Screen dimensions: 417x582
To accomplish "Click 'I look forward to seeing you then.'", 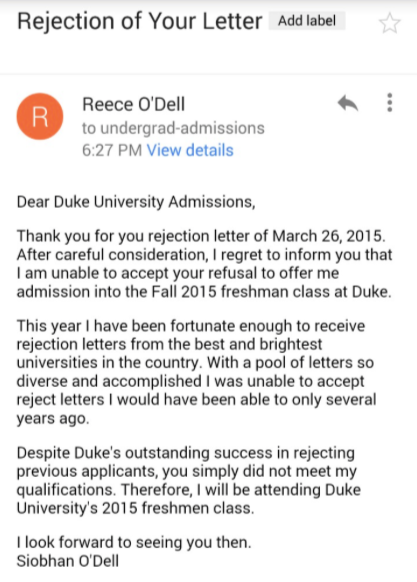I will [x=134, y=543].
